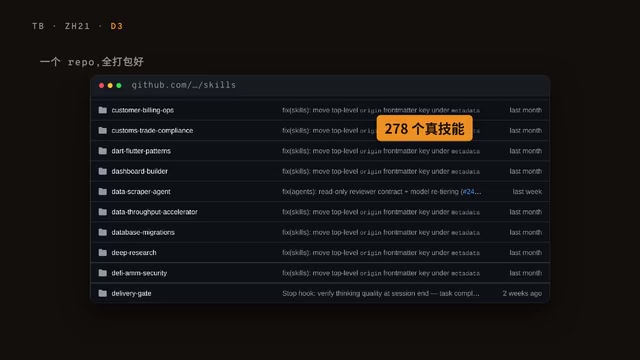Open the customer-billing-ops folder

[x=142, y=110]
